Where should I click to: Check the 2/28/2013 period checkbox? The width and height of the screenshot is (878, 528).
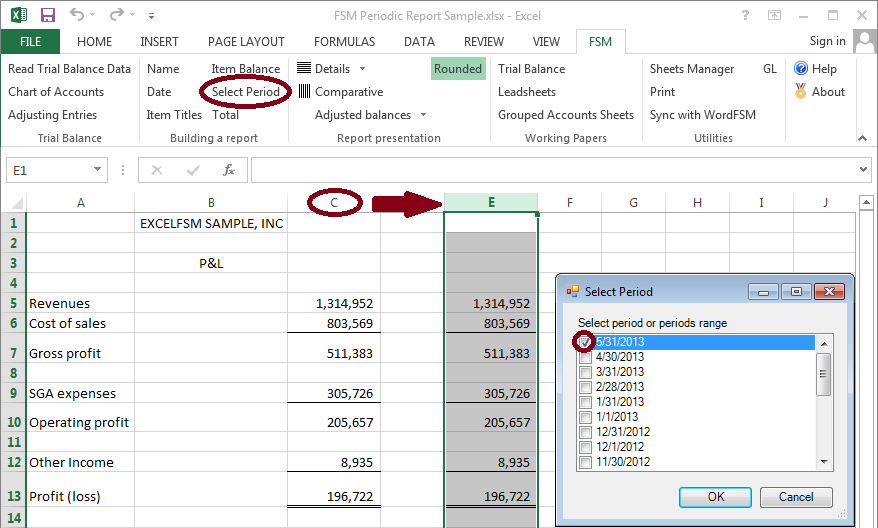coord(585,387)
